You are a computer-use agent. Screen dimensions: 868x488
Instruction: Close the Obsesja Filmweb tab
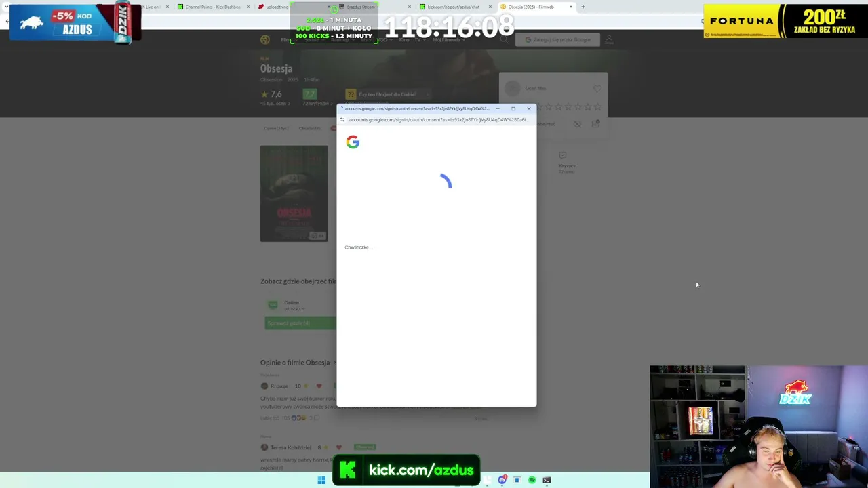(x=570, y=7)
